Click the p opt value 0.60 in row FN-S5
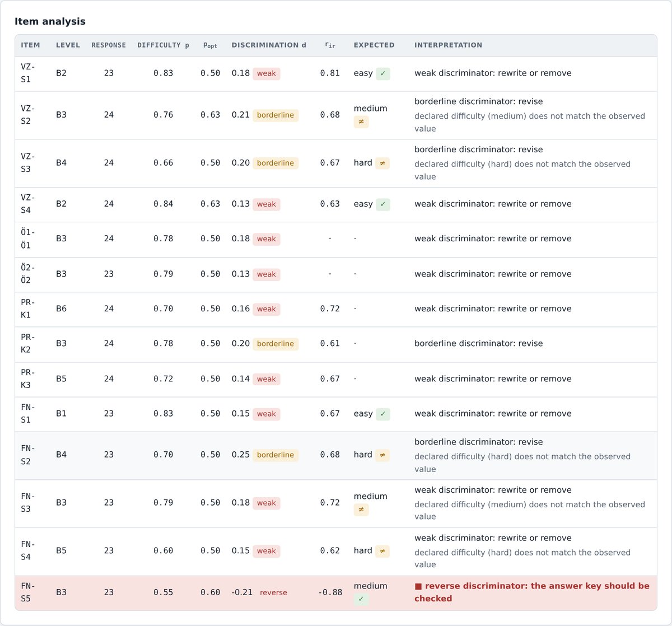The image size is (672, 626). click(211, 592)
